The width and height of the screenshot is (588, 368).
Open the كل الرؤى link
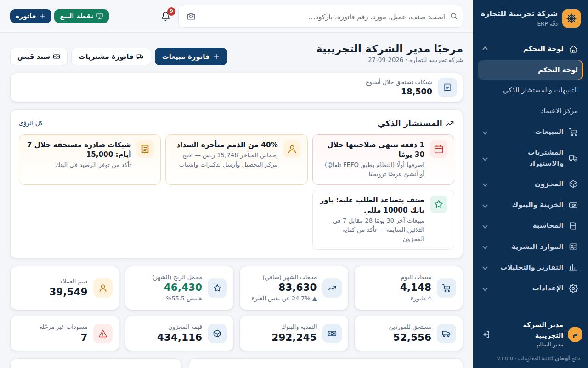tap(31, 123)
